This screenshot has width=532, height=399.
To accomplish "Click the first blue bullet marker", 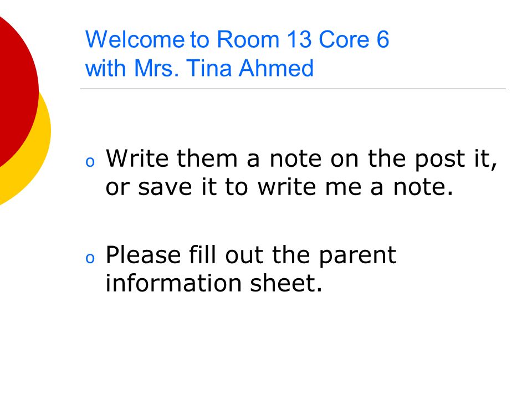I will tap(90, 162).
